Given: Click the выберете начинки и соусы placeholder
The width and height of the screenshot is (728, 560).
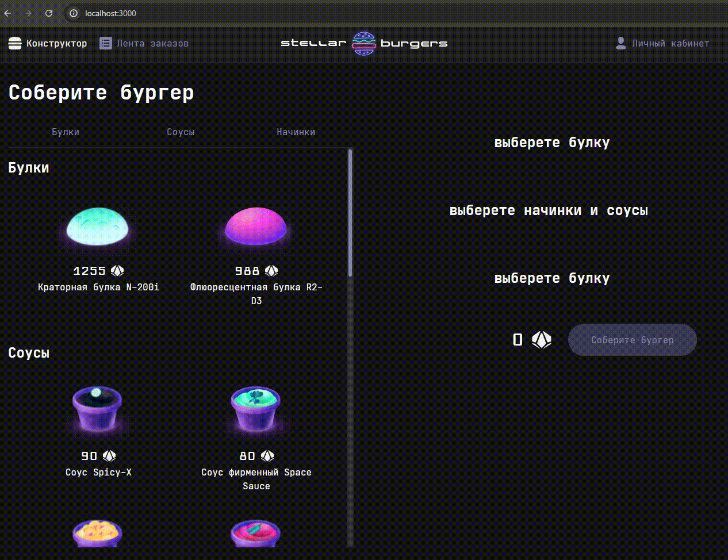Looking at the screenshot, I should [x=549, y=210].
